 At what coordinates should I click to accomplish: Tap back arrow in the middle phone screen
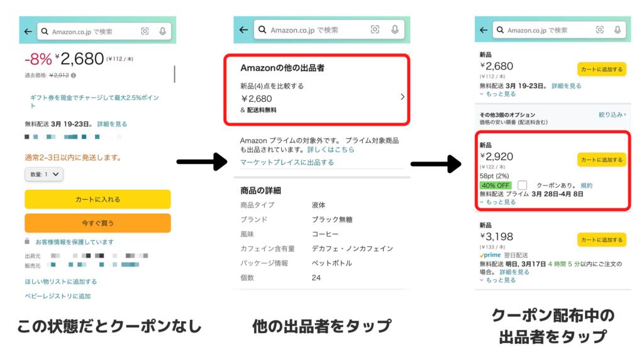[243, 30]
